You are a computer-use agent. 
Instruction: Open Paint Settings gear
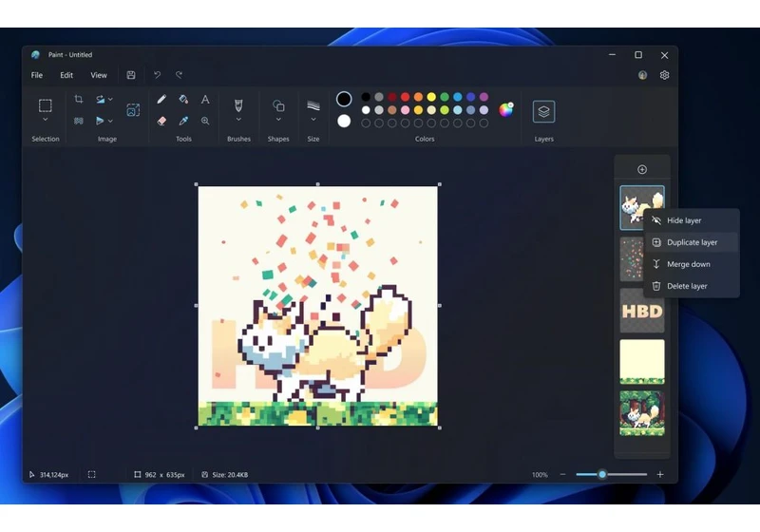[x=664, y=75]
